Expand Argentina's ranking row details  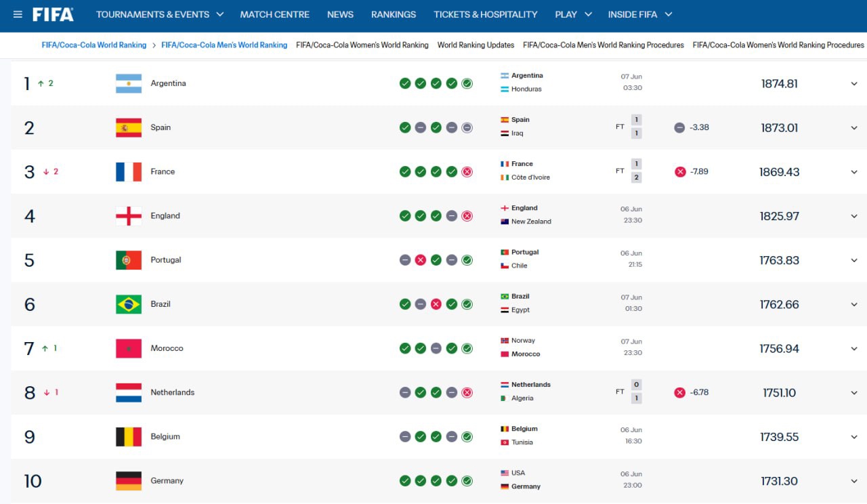(854, 83)
